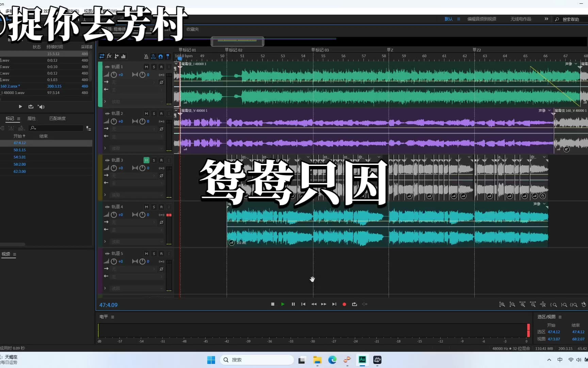Select the 编辑音频到视频 workspace
The height and width of the screenshot is (368, 588).
tap(481, 19)
